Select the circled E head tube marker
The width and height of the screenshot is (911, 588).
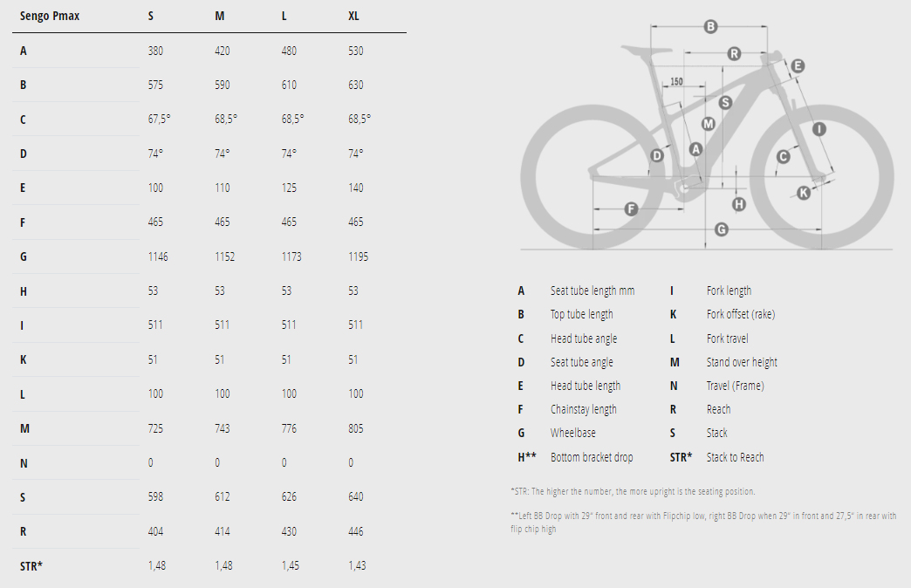coord(798,66)
